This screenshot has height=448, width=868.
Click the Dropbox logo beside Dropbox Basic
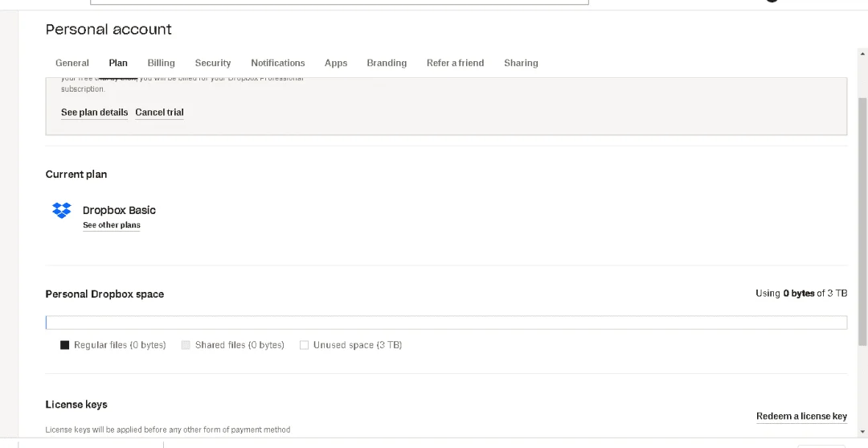coord(61,211)
